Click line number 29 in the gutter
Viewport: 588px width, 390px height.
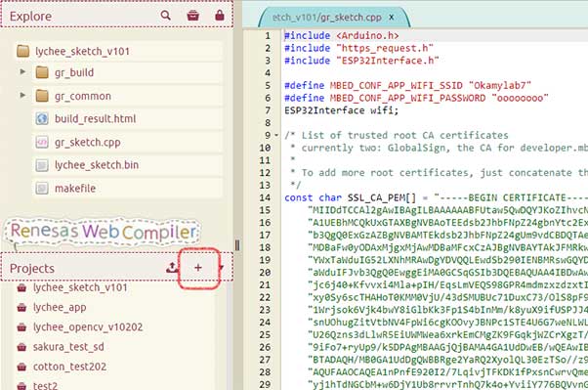tap(265, 384)
